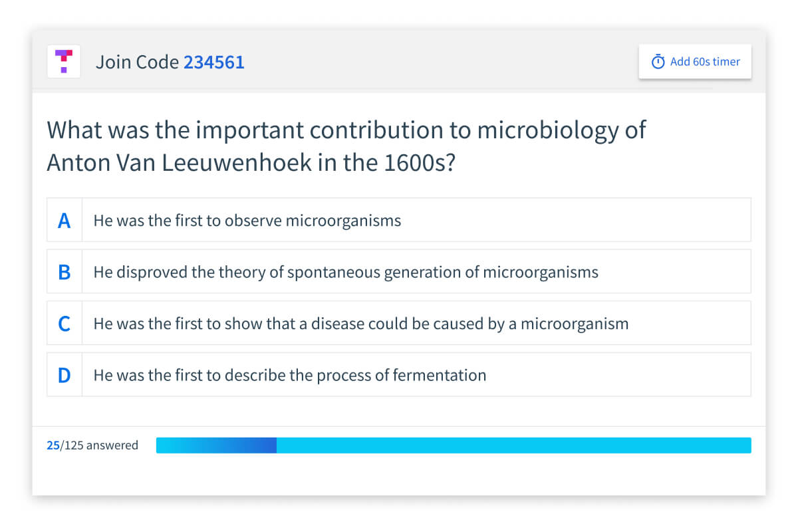The image size is (798, 532).
Task: Choose answer about disproving spontaneous generation
Action: point(399,271)
